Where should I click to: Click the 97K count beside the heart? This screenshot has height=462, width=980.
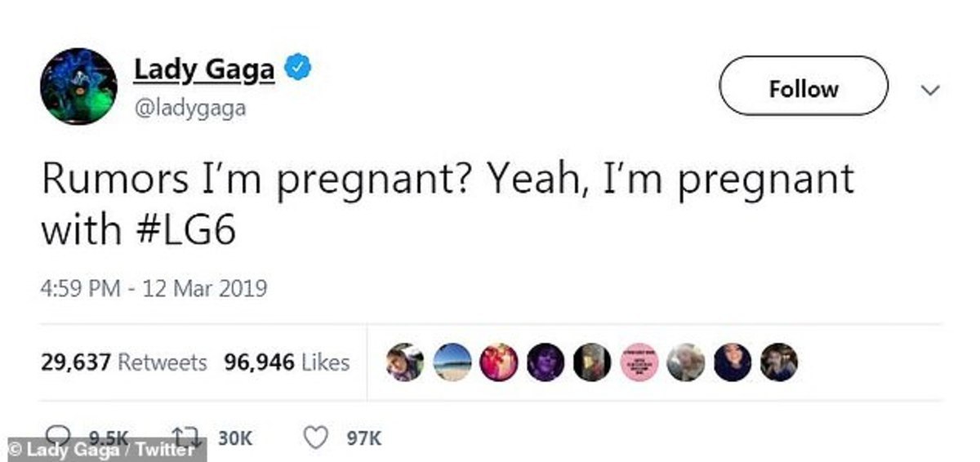[363, 438]
